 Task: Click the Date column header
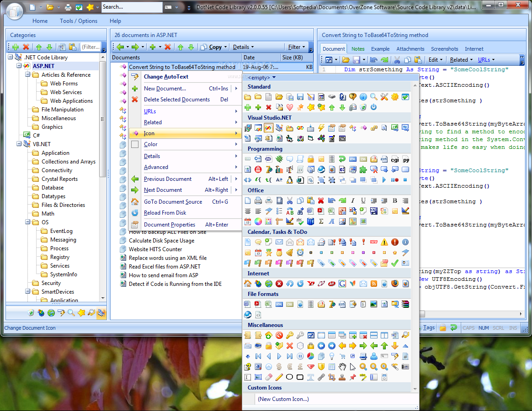261,58
